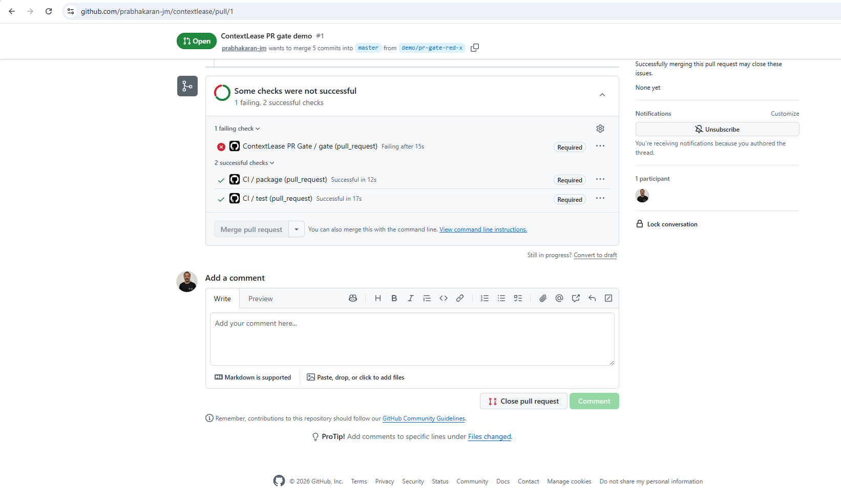Open merge method dropdown arrow

pos(297,229)
